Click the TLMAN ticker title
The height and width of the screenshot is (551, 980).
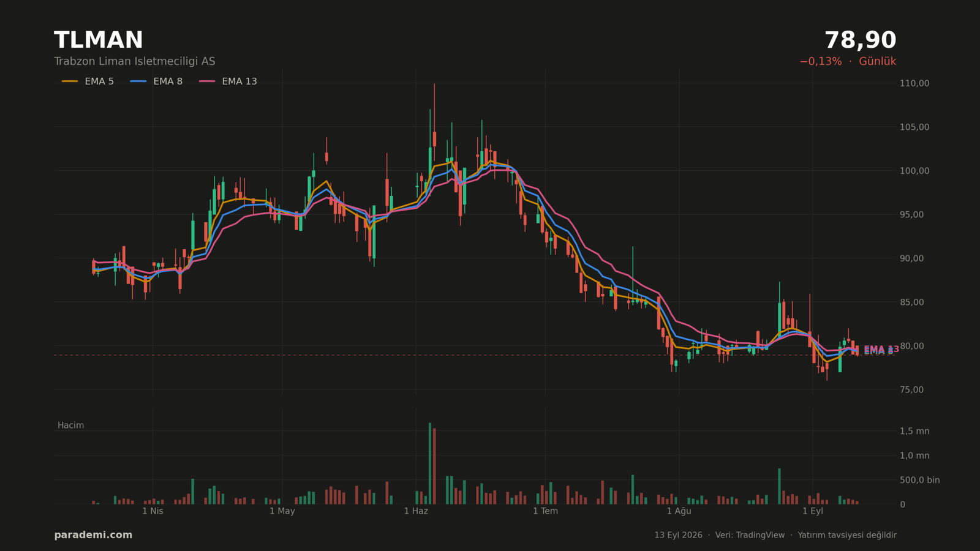(x=99, y=40)
